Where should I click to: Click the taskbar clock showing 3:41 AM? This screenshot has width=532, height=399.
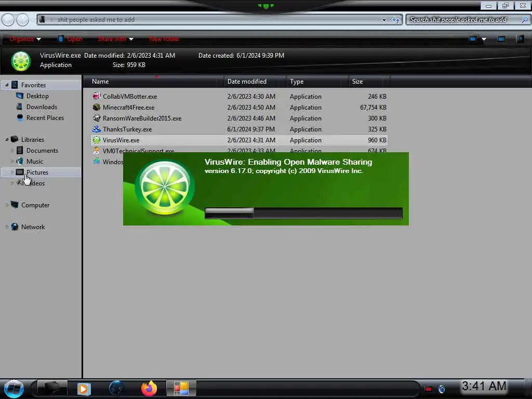(x=484, y=386)
